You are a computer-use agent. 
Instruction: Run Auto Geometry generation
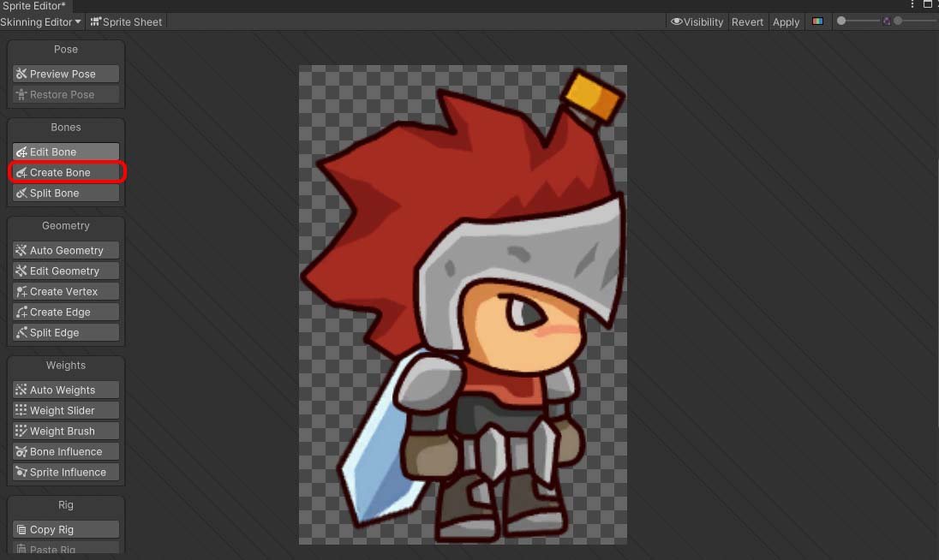[x=65, y=251]
